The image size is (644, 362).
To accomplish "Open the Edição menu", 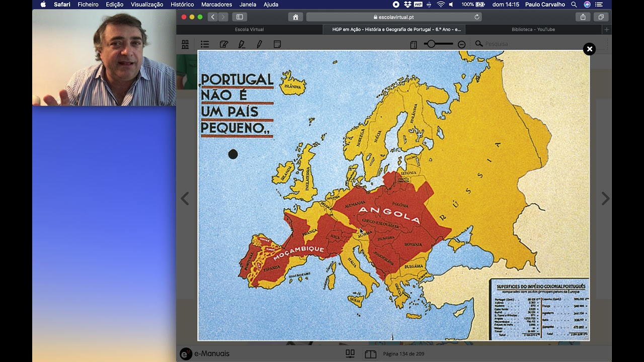I will click(115, 5).
